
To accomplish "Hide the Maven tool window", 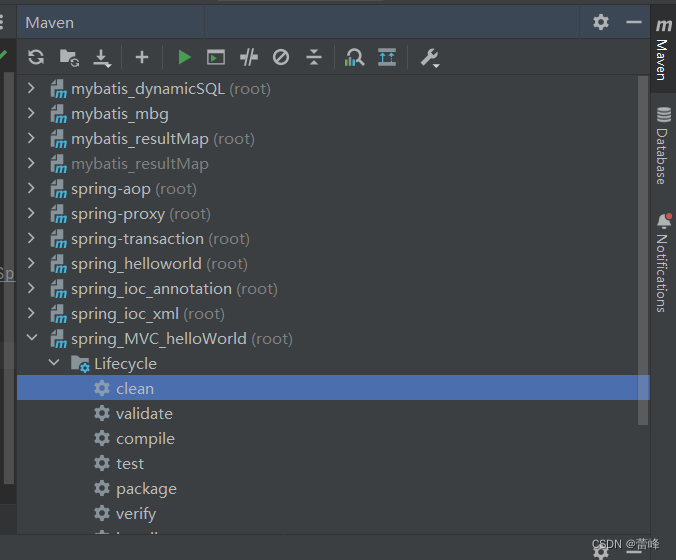I will (634, 22).
